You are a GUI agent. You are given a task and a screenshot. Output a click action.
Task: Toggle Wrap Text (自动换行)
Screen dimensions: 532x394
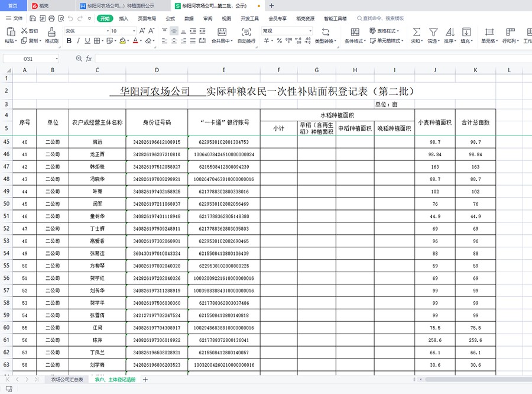click(246, 31)
